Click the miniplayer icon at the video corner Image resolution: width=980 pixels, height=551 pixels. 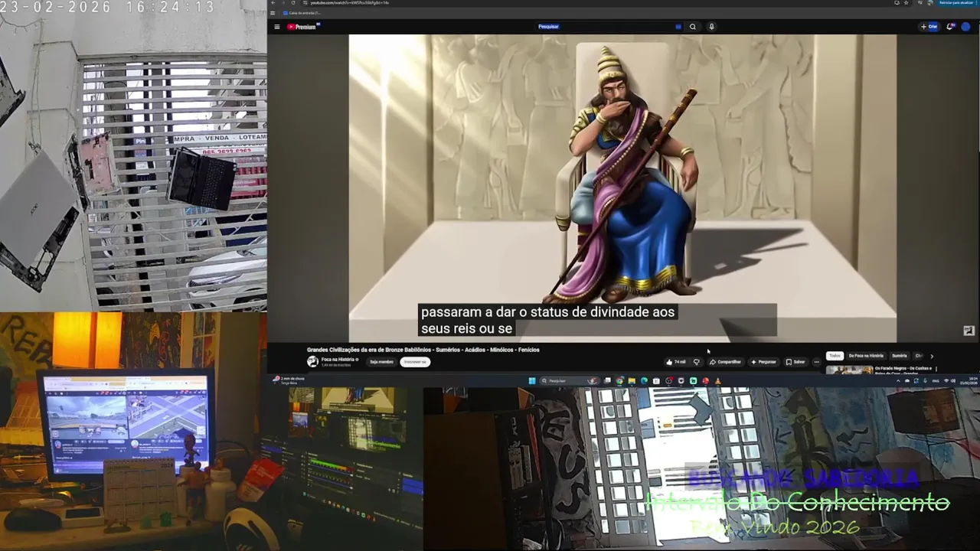[969, 331]
